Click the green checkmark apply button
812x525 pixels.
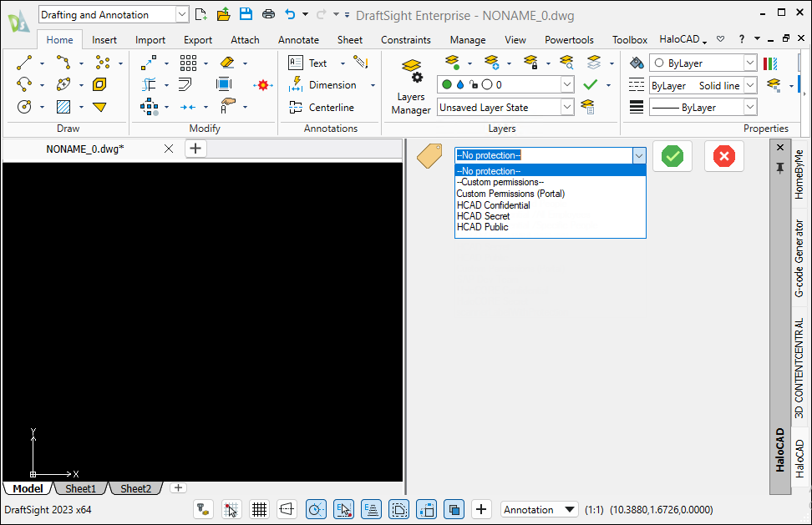point(672,156)
